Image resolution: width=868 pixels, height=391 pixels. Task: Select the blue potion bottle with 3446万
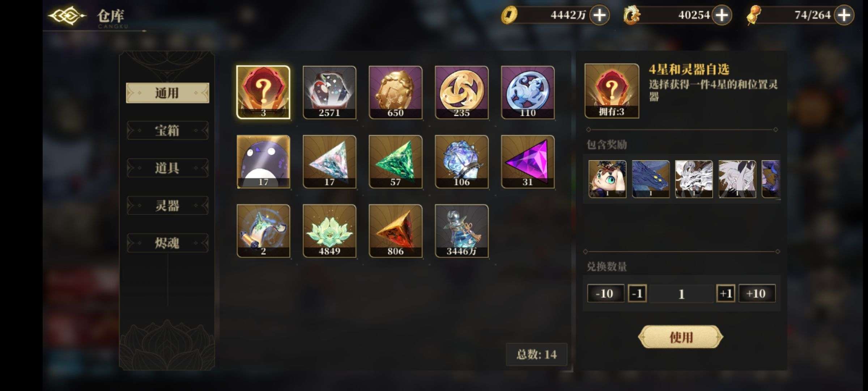click(461, 231)
